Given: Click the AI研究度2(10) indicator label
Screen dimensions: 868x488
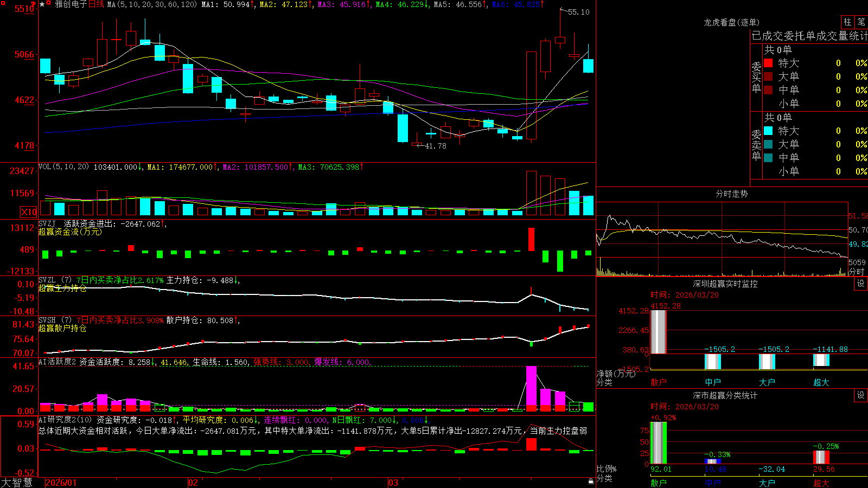Looking at the screenshot, I should pyautogui.click(x=65, y=420).
